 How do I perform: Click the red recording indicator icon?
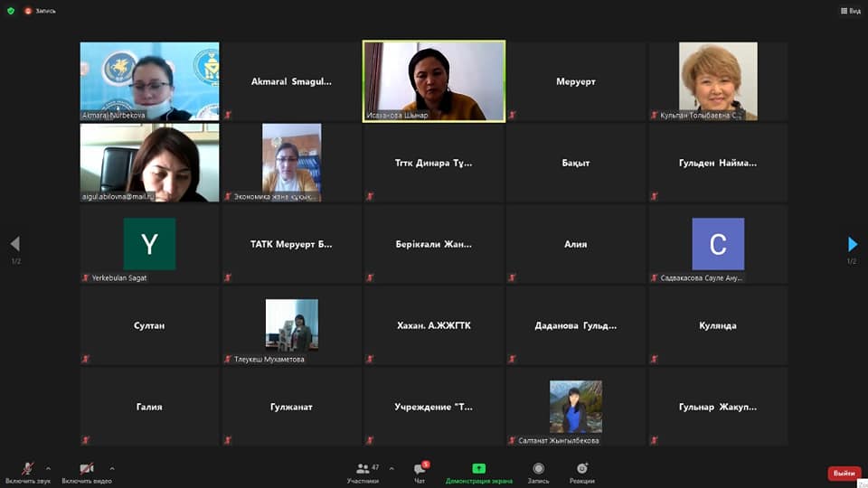coord(29,11)
